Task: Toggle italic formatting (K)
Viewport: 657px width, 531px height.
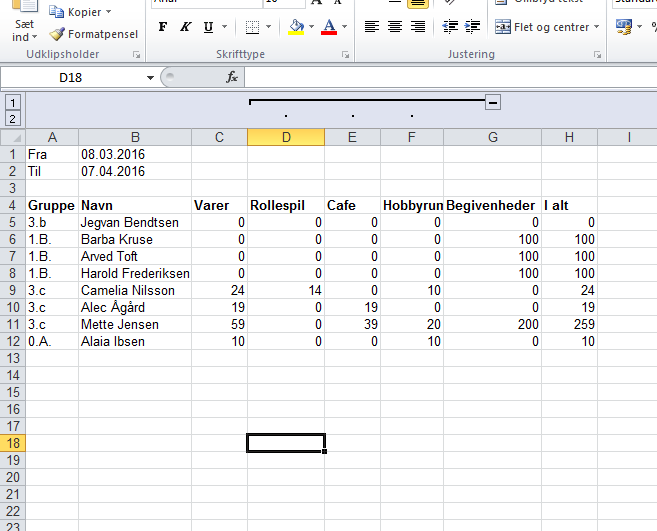Action: (186, 27)
